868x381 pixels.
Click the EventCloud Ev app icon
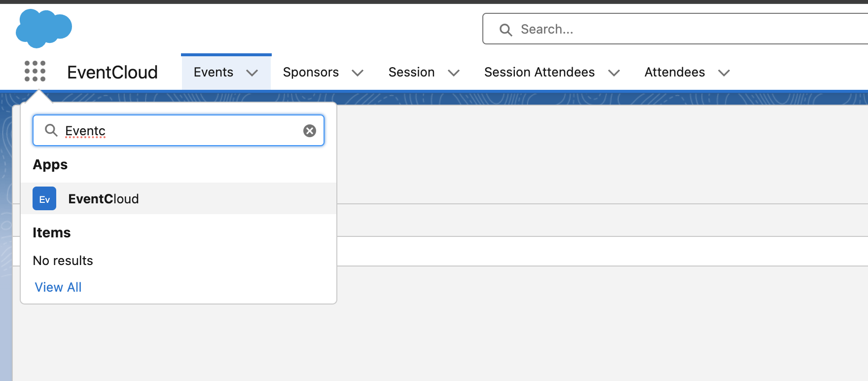(44, 199)
